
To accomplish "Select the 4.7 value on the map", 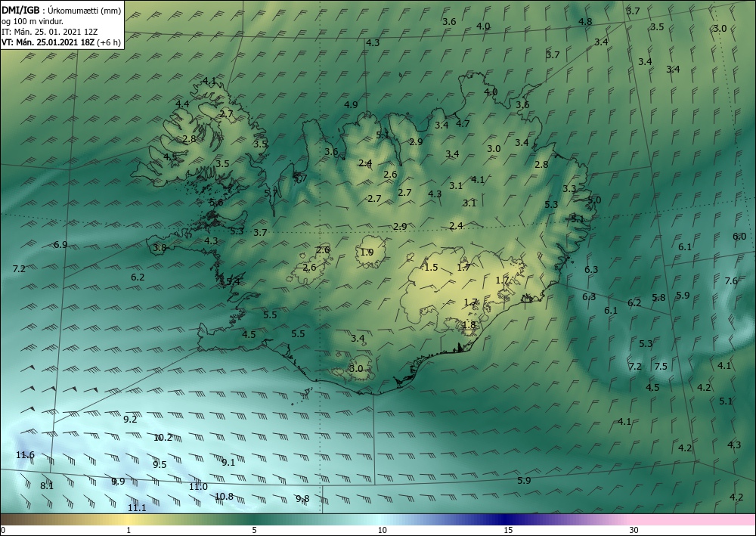I will click(x=463, y=123).
